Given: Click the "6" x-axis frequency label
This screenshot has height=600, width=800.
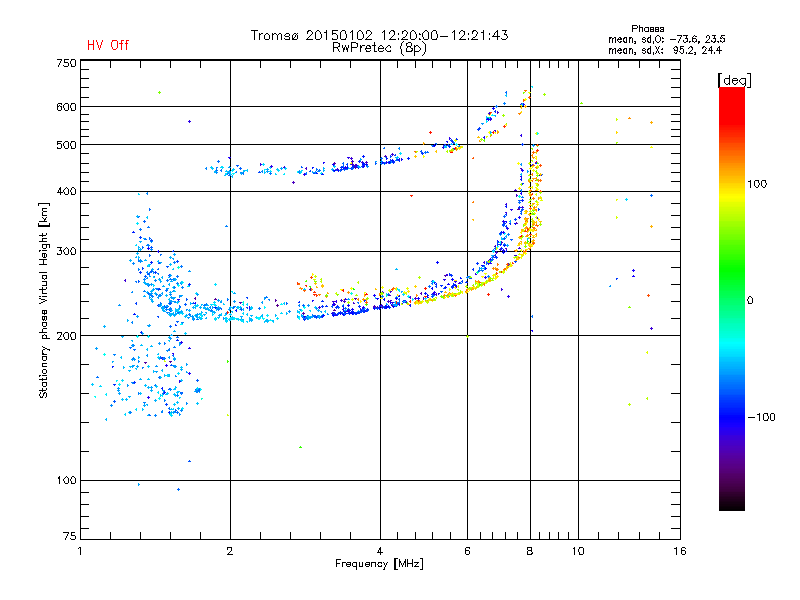Looking at the screenshot, I should [467, 551].
